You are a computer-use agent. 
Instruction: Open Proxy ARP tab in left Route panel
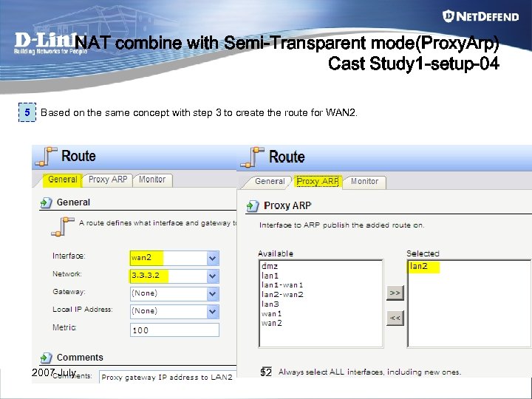pyautogui.click(x=108, y=180)
